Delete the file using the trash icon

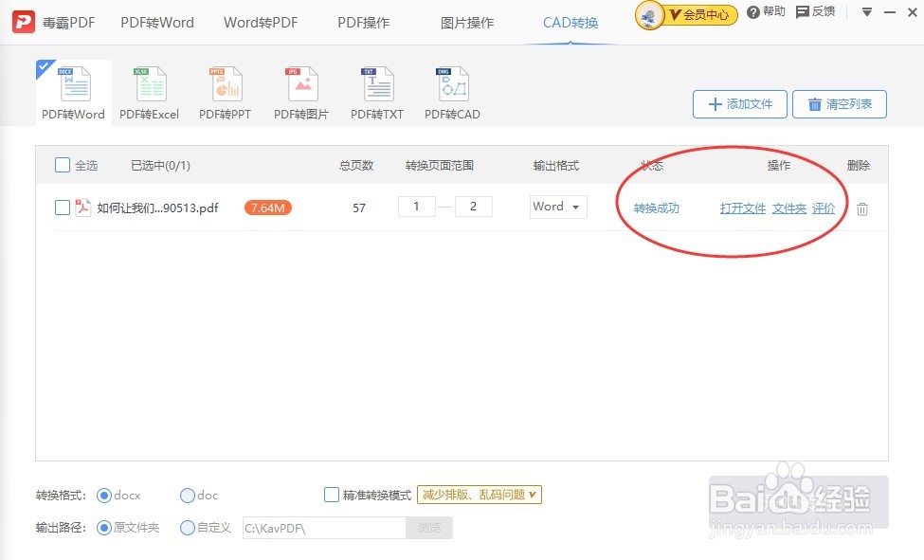[x=861, y=208]
